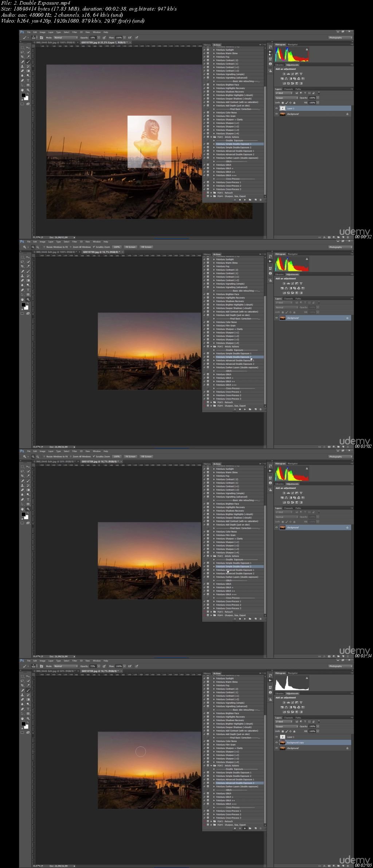The image size is (373, 868).
Task: Click Play selection at Actions panel bottom, 00:00:32 frame
Action: [x=245, y=200]
